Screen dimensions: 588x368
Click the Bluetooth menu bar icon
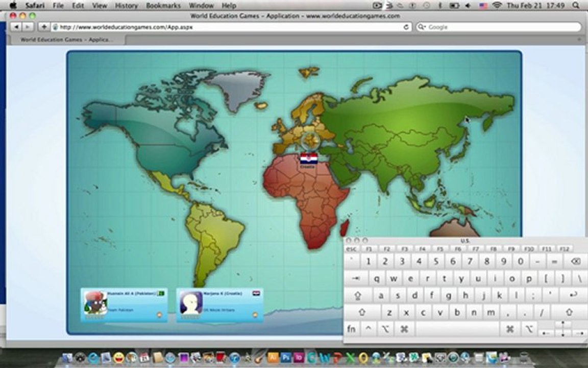pos(440,5)
